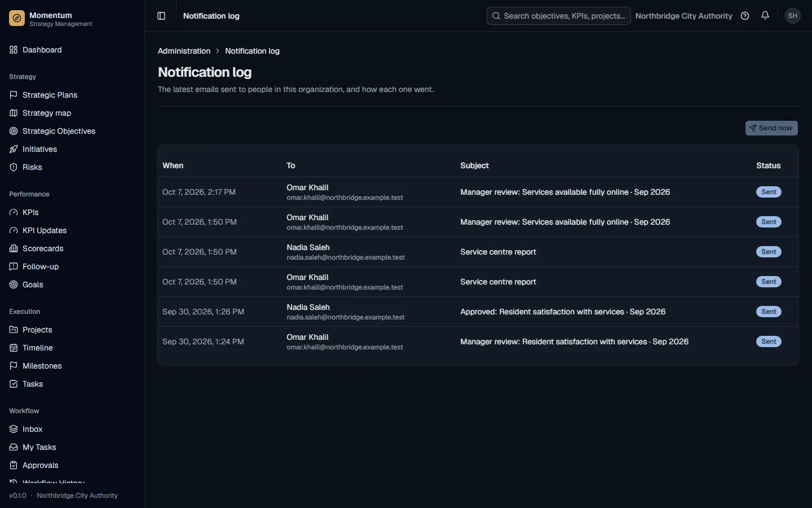Click the Timeline calendar icon
Viewport: 812px width, 508px height.
[14, 348]
